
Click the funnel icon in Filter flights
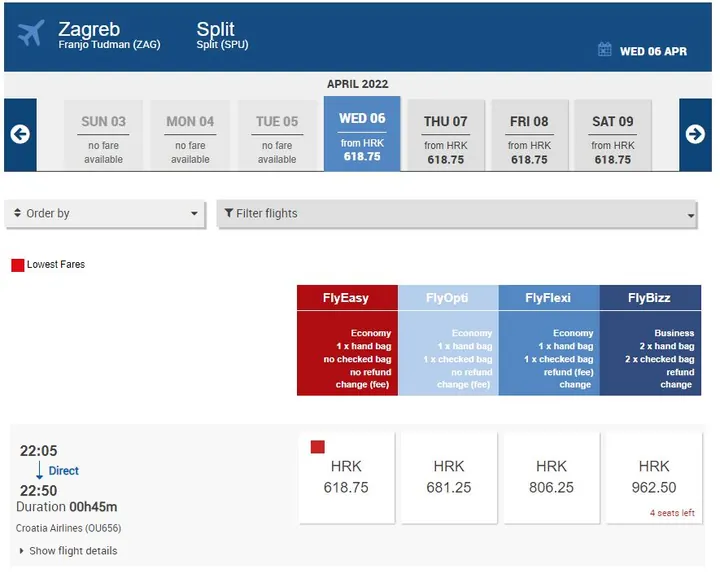pos(229,213)
